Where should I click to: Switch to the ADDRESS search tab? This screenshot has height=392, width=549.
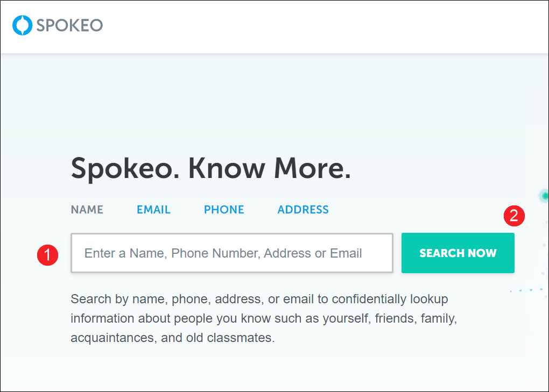(x=303, y=210)
